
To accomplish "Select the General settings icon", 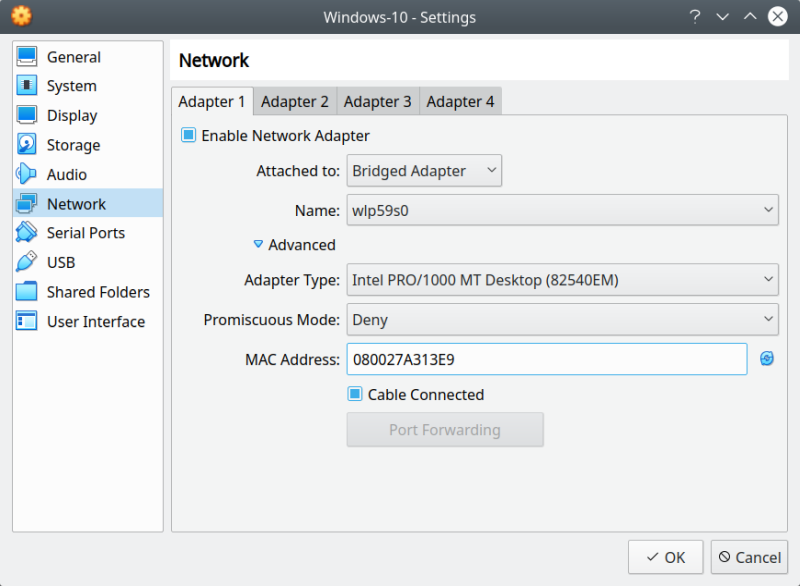I will tap(28, 57).
